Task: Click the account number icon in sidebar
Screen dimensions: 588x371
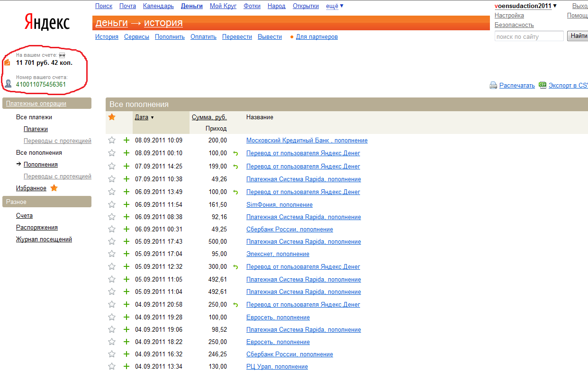Action: 8,84
